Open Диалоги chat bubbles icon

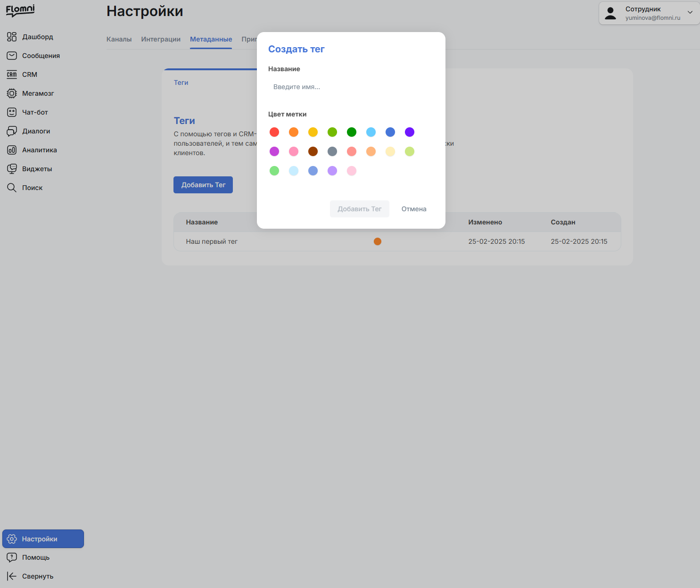[x=12, y=131]
